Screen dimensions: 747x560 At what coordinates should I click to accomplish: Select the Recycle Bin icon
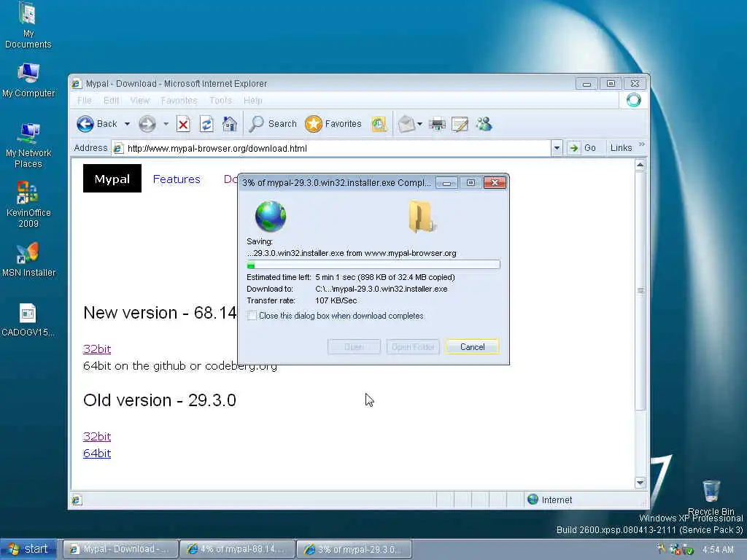(711, 497)
